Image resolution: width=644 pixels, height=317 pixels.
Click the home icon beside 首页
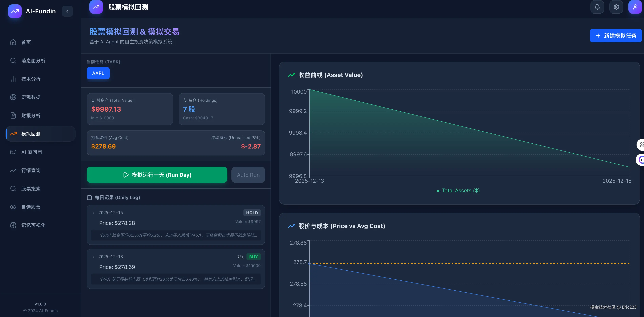click(x=13, y=42)
